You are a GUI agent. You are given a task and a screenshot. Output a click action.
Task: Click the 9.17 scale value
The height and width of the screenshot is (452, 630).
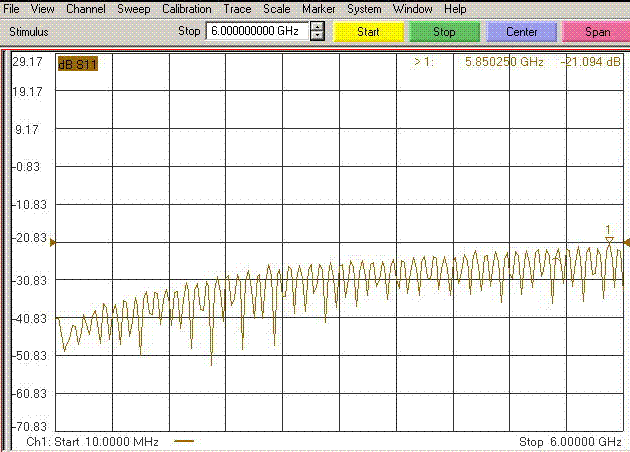click(27, 130)
